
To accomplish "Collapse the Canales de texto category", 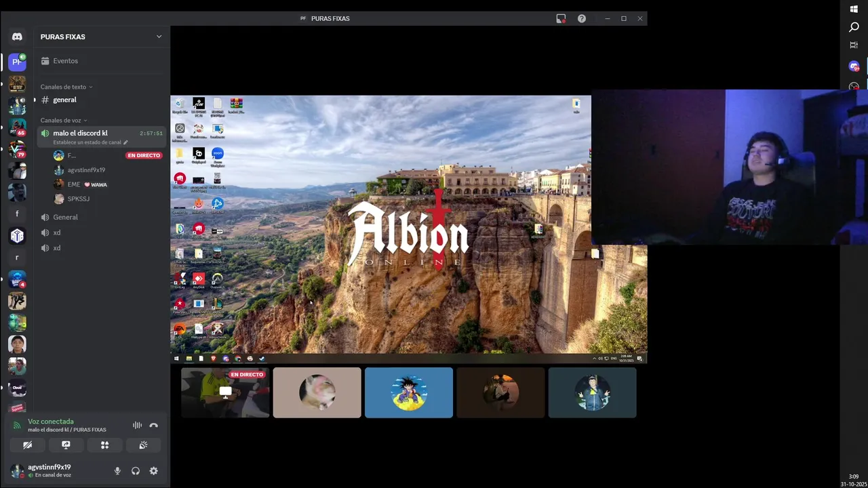I will point(66,87).
